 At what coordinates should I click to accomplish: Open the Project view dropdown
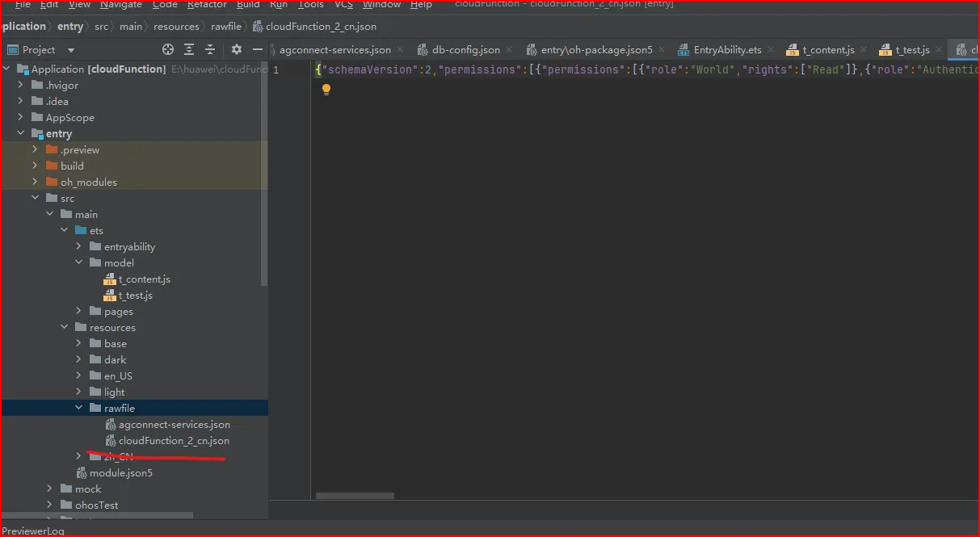(71, 50)
